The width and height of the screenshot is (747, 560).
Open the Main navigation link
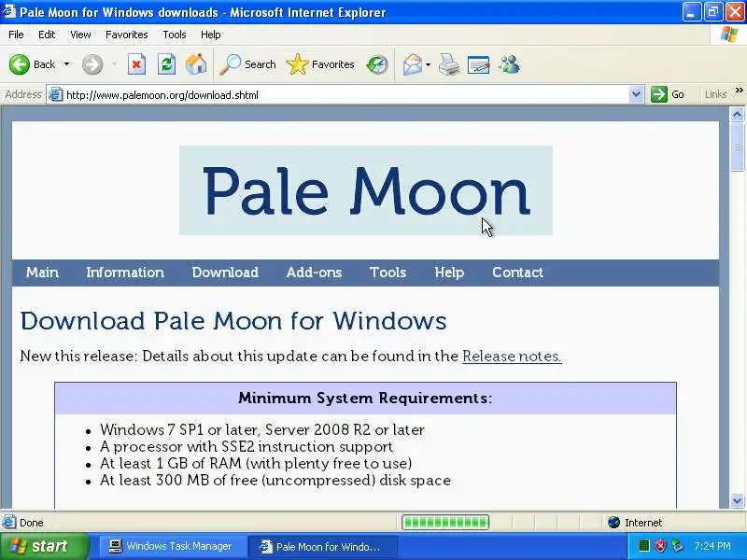tap(42, 273)
